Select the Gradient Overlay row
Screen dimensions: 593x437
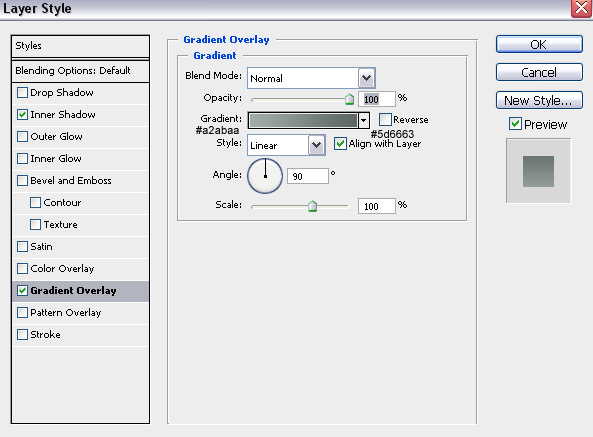[81, 291]
